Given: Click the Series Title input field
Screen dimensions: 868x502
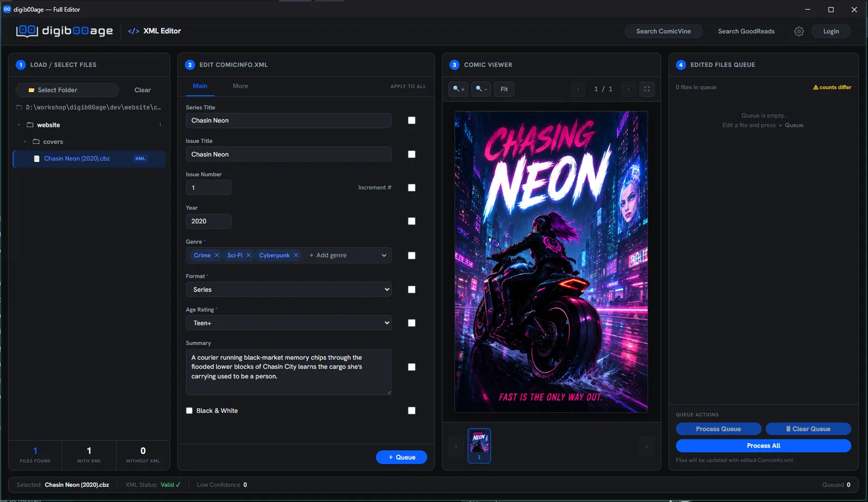Looking at the screenshot, I should [x=289, y=120].
